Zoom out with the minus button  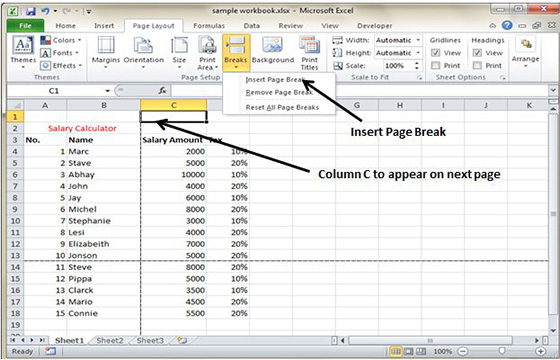tap(462, 351)
